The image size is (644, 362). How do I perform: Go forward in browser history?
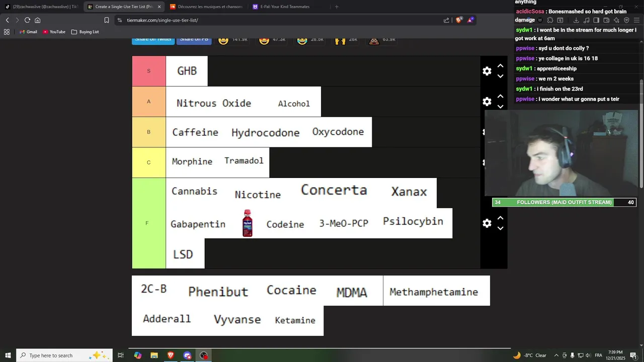point(17,20)
